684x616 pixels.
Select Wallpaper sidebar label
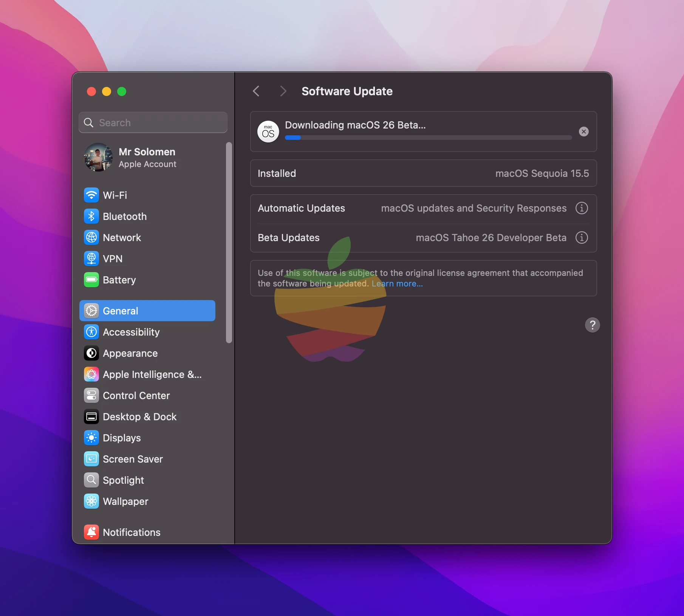click(125, 501)
